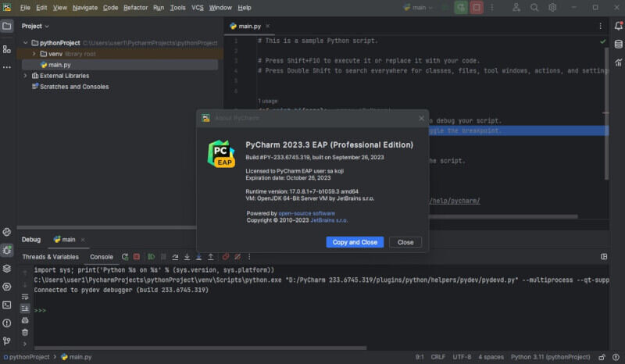Close the About PyCharm dialog X
Viewport: 625px width, 364px height.
(421, 119)
